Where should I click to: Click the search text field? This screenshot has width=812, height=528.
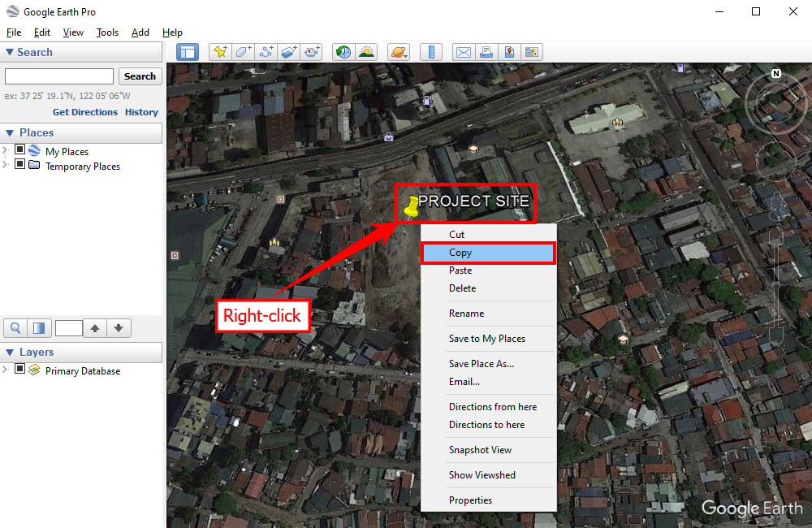[x=59, y=76]
